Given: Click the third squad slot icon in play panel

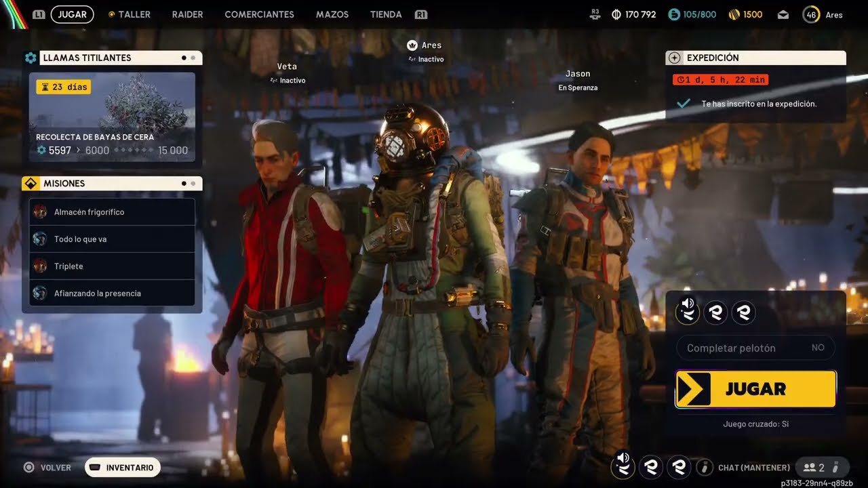Looking at the screenshot, I should pos(744,312).
